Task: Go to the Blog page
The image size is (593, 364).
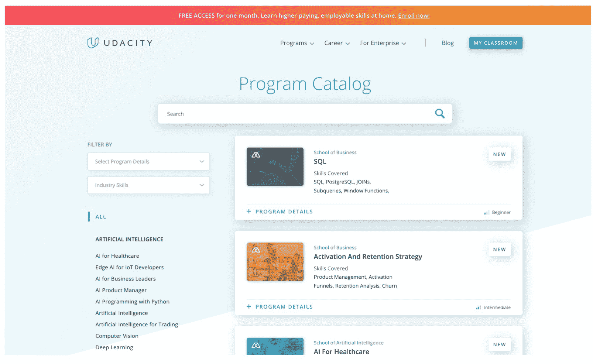Action: 448,43
